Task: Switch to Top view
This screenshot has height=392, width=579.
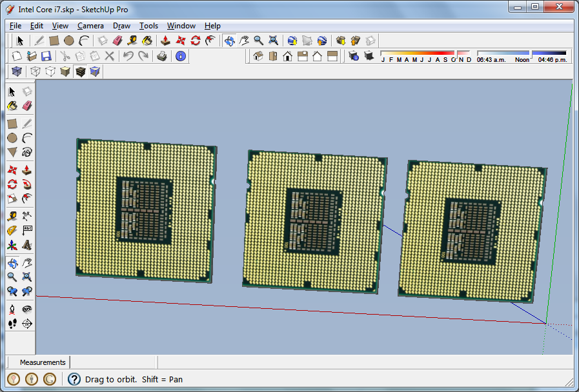Action: click(x=273, y=56)
